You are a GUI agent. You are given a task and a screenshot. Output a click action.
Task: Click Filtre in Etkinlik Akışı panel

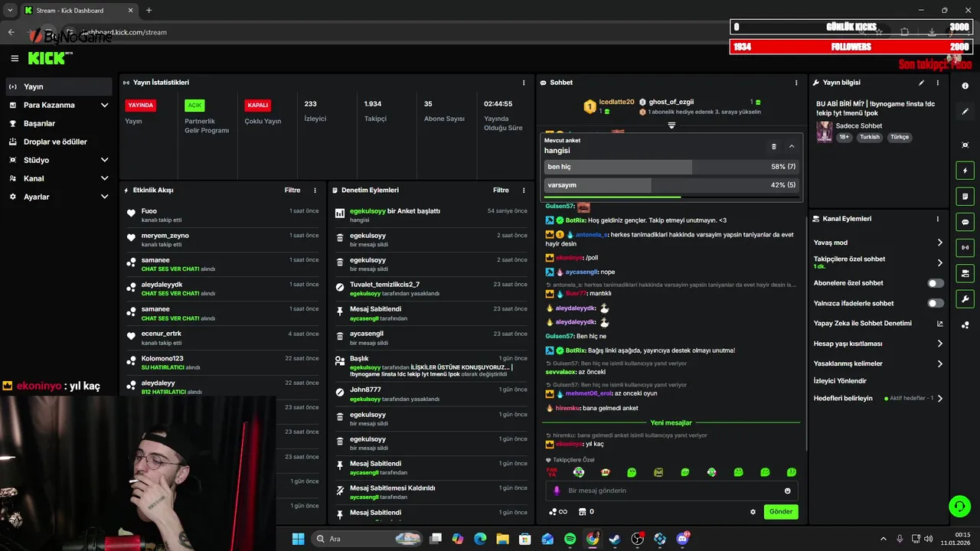[x=292, y=191]
